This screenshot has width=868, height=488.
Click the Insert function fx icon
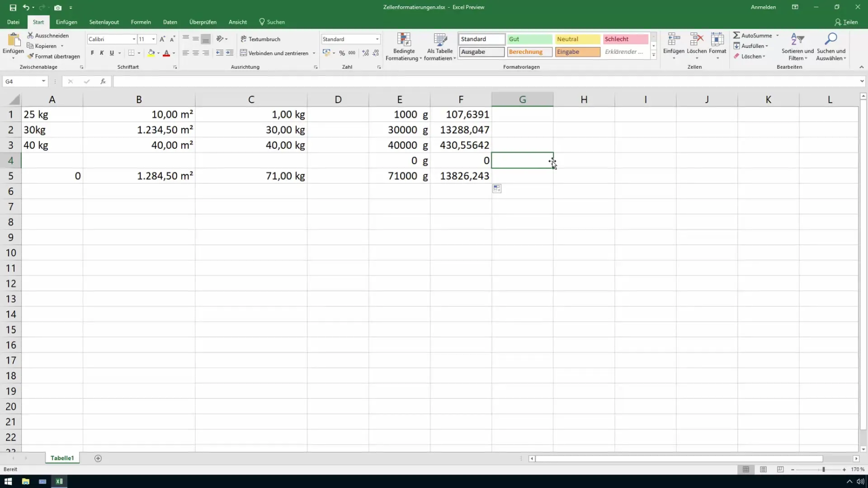(x=103, y=81)
